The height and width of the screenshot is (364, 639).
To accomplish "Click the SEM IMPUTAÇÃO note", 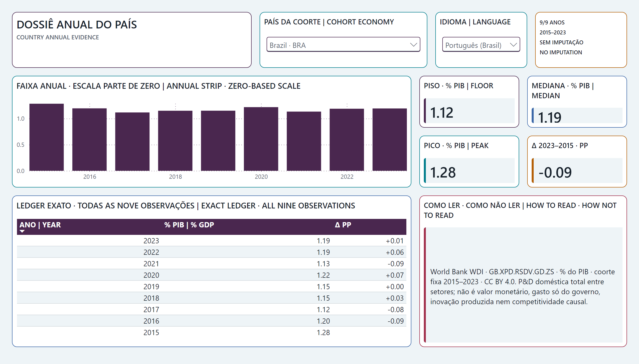I will (x=561, y=42).
